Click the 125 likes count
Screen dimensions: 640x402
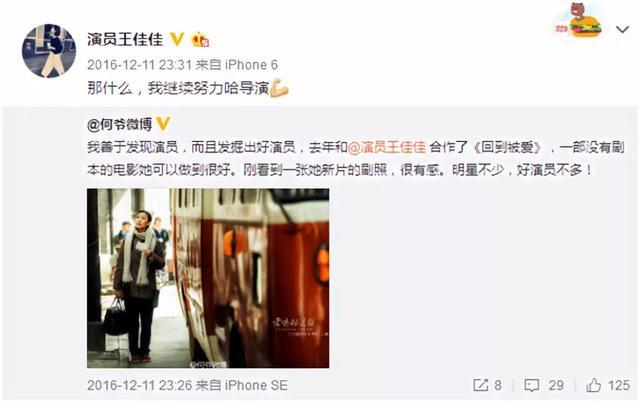pyautogui.click(x=619, y=385)
